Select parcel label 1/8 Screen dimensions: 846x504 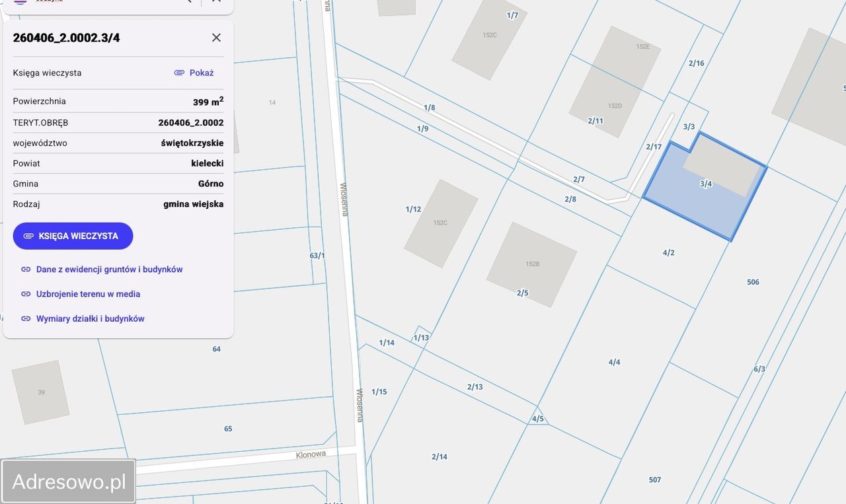[430, 108]
